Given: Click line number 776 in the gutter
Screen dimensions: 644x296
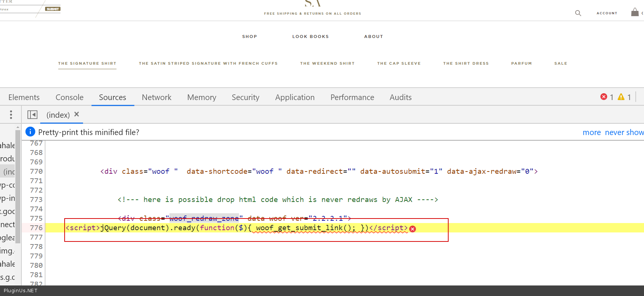Looking at the screenshot, I should [36, 228].
